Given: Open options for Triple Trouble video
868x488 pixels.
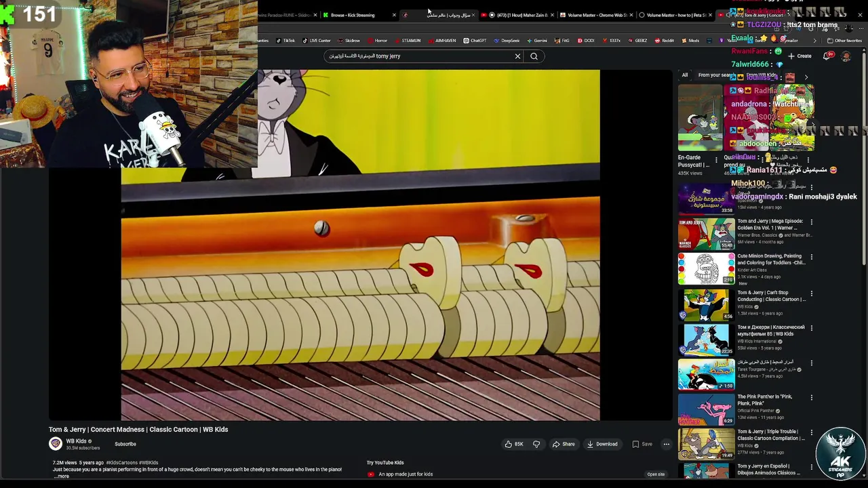Looking at the screenshot, I should pos(811,432).
